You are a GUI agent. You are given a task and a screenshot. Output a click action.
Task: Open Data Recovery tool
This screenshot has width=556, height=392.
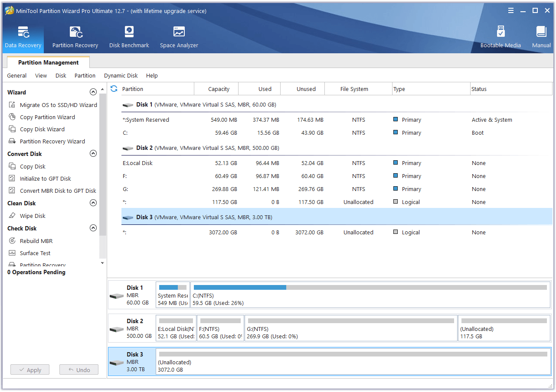click(x=23, y=37)
